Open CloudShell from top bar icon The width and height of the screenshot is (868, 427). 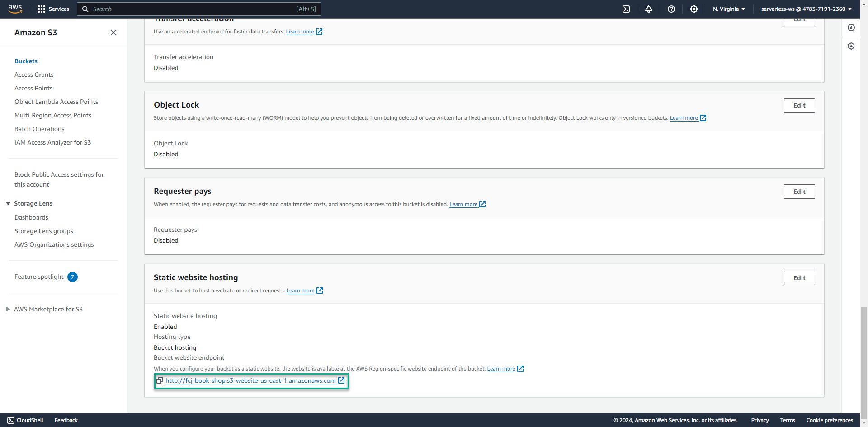coord(626,9)
